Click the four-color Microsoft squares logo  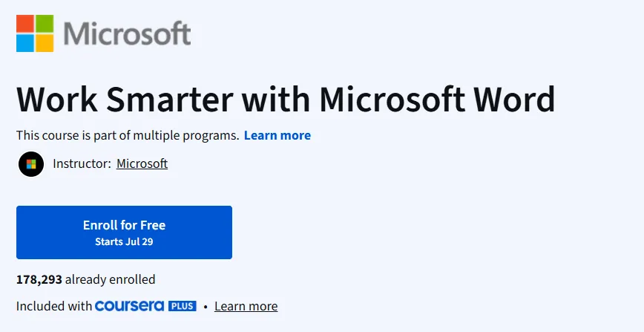pyautogui.click(x=35, y=33)
